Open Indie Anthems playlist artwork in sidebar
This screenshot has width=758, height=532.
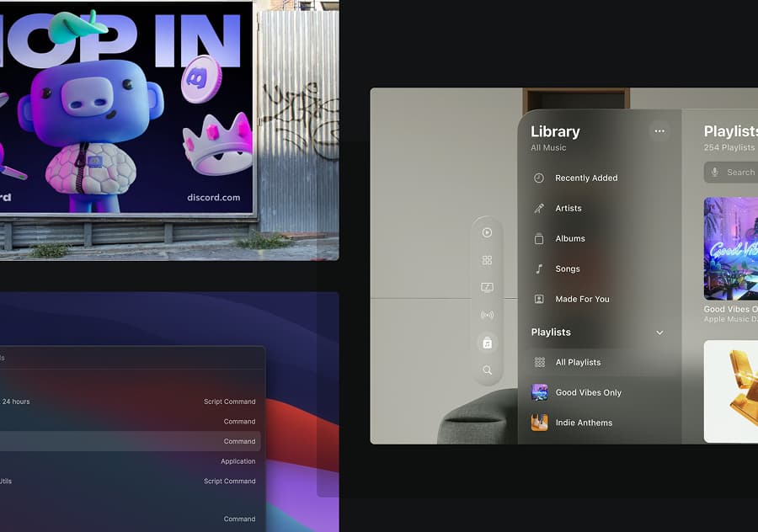tap(540, 423)
